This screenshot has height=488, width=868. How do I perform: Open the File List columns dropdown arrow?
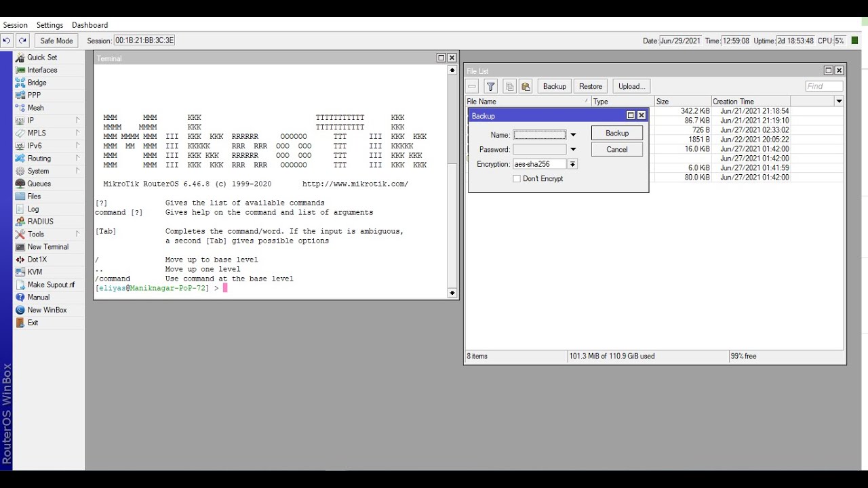tap(839, 101)
